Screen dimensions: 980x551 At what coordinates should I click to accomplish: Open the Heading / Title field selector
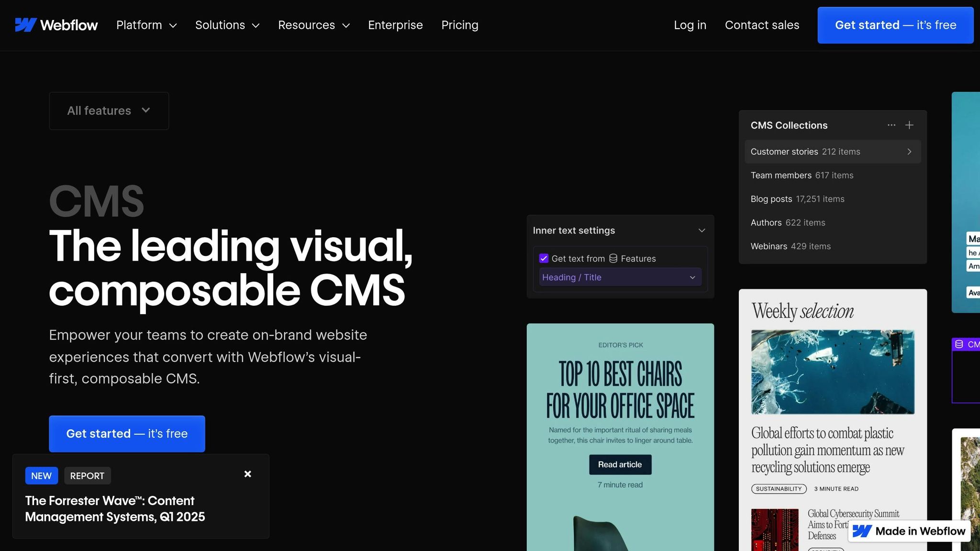tap(620, 277)
